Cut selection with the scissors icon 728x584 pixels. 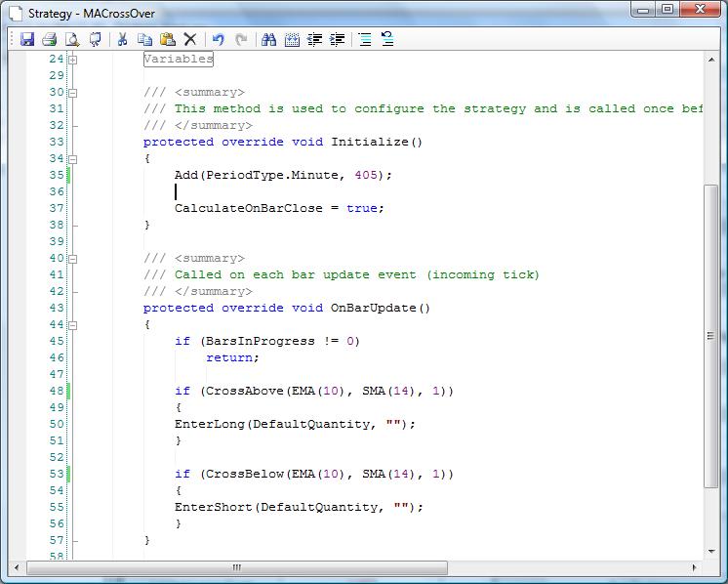(x=122, y=39)
